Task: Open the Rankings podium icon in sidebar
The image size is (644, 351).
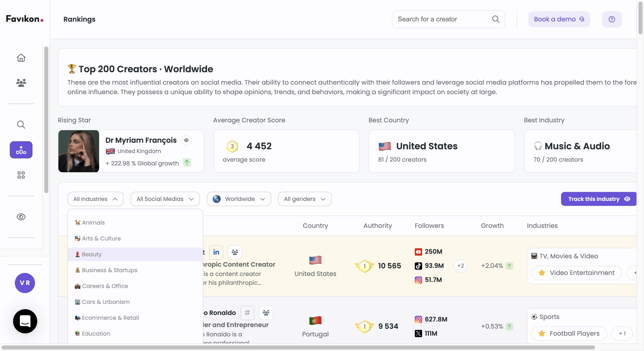Action: [21, 150]
